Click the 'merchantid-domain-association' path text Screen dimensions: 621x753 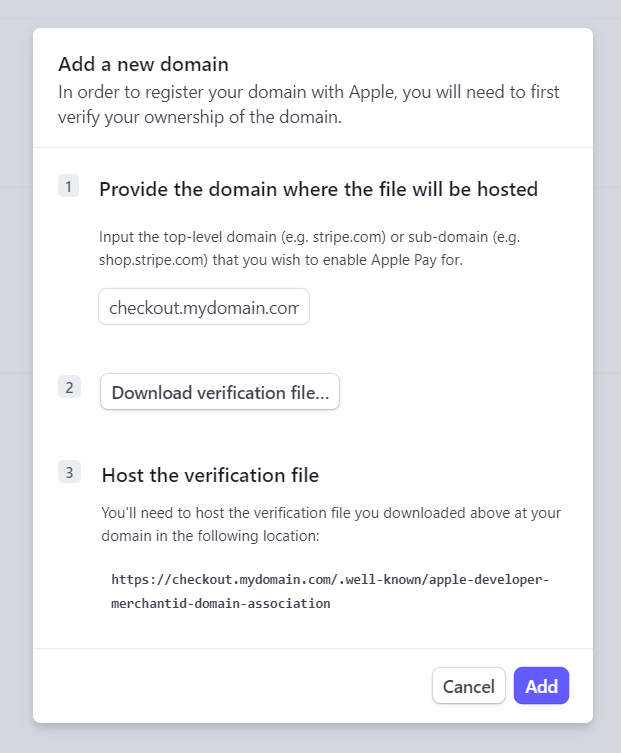tap(221, 604)
